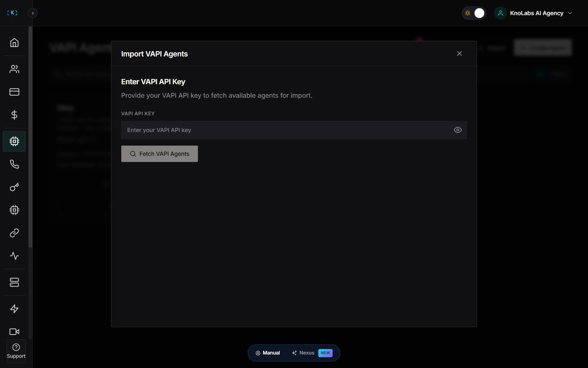The image size is (588, 368).
Task: Open the server stack icon
Action: [x=14, y=283]
